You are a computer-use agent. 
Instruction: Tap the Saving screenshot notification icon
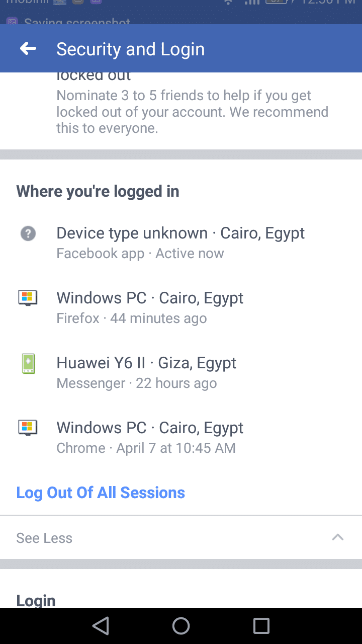11,22
